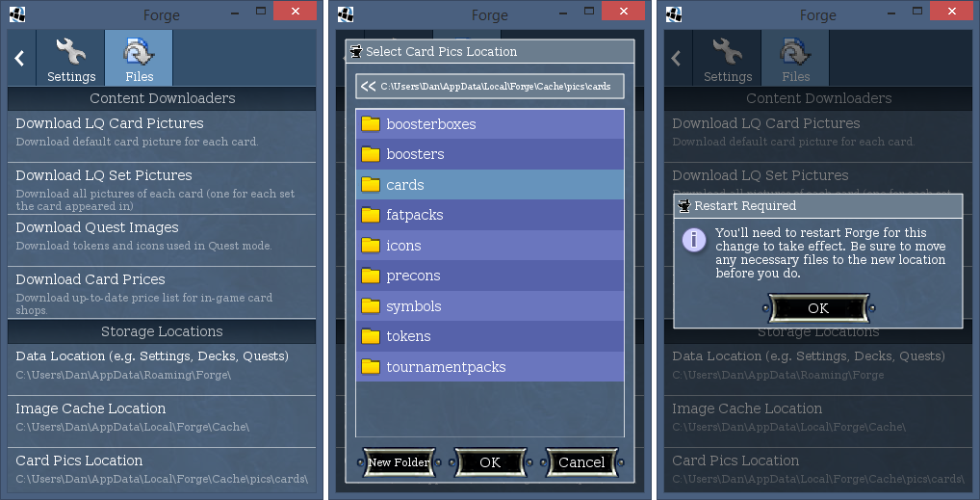The width and height of the screenshot is (980, 500).
Task: Select the boosterboxes folder icon
Action: pos(371,124)
